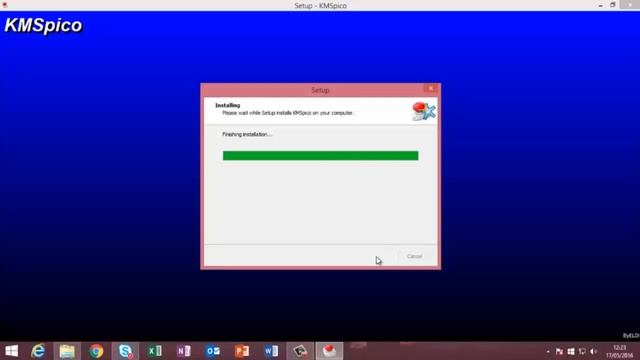The width and height of the screenshot is (640, 360).
Task: Click the network icon in system tray
Action: [x=582, y=351]
